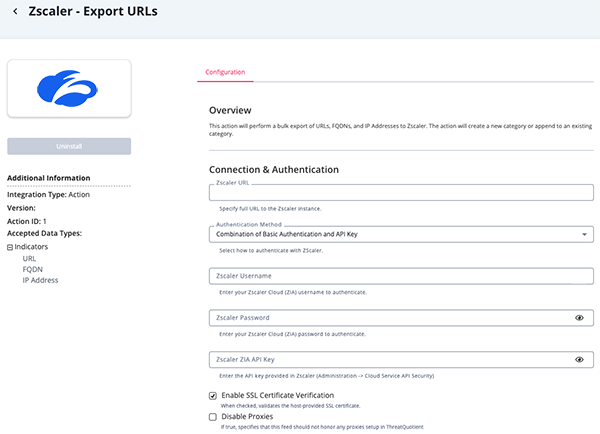The width and height of the screenshot is (600, 434).
Task: Click the Zscaler username helper text
Action: pos(293,292)
